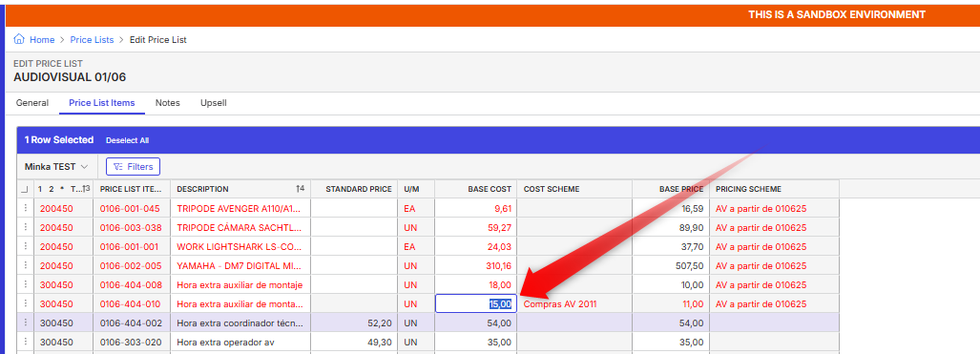Switch to the Notes tab
The image size is (980, 354).
(168, 102)
